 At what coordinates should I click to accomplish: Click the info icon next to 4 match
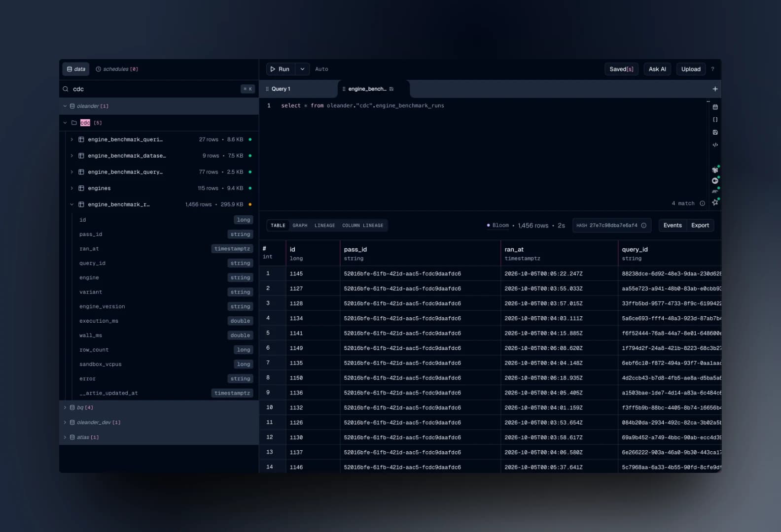702,203
